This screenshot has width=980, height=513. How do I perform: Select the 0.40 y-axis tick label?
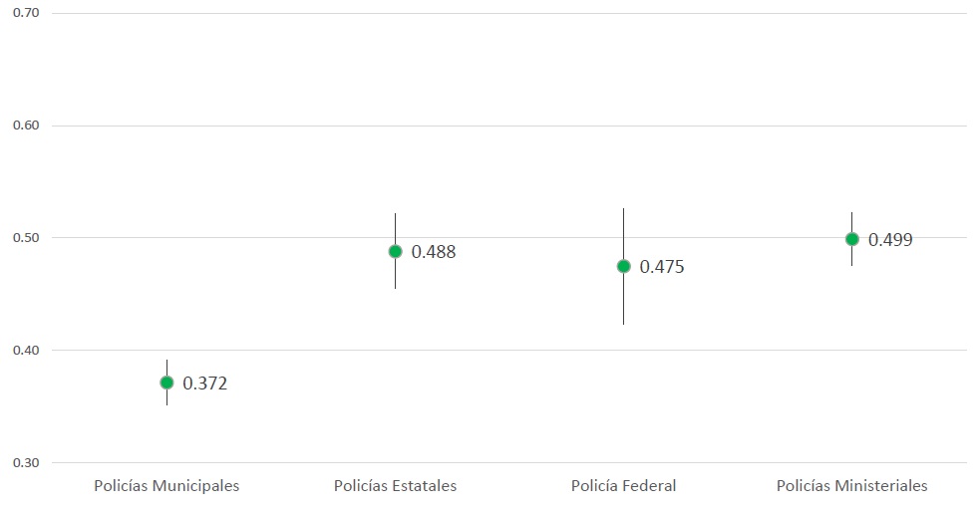click(25, 351)
